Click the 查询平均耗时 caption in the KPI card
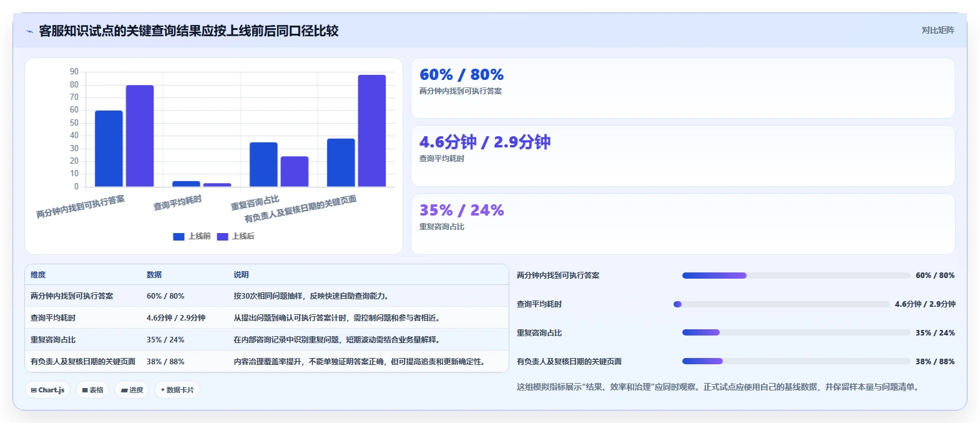Screen dimensions: 980x423 [x=442, y=159]
